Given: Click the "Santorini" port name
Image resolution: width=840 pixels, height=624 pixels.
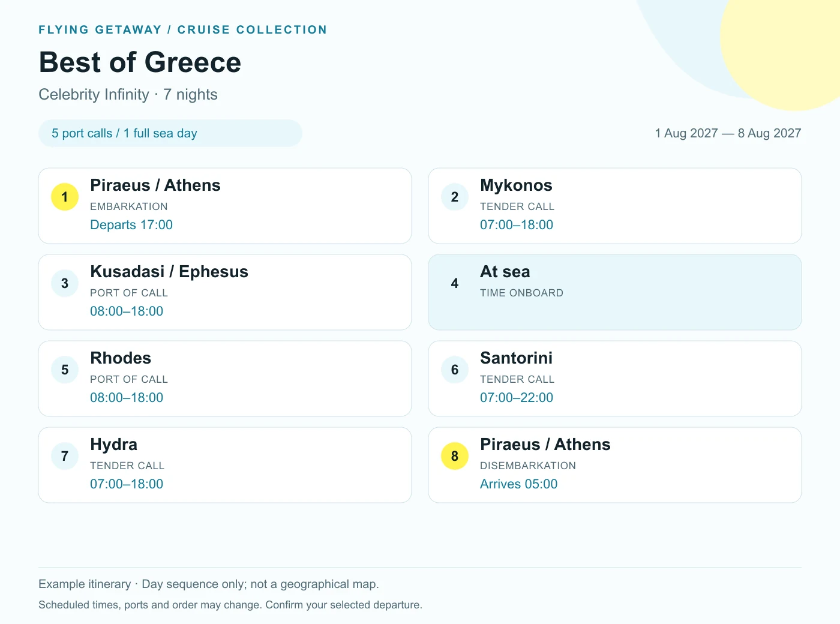Looking at the screenshot, I should [x=516, y=358].
